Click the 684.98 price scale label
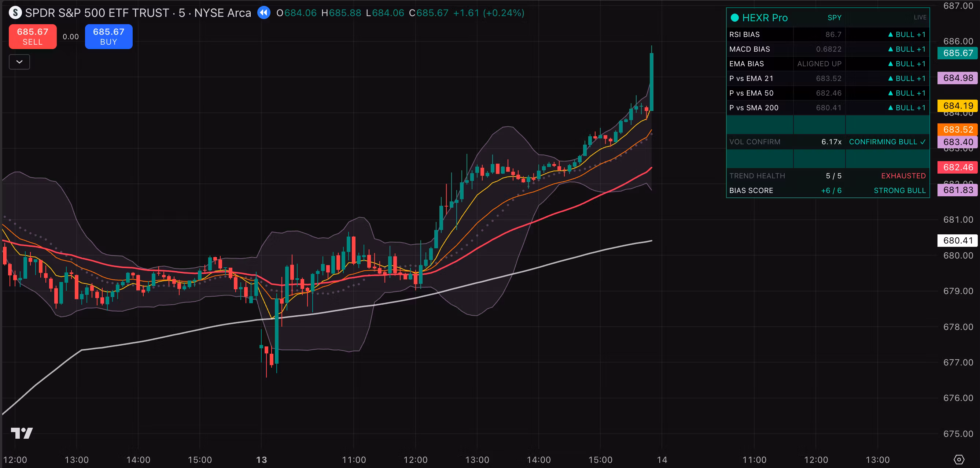980x468 pixels. 958,78
